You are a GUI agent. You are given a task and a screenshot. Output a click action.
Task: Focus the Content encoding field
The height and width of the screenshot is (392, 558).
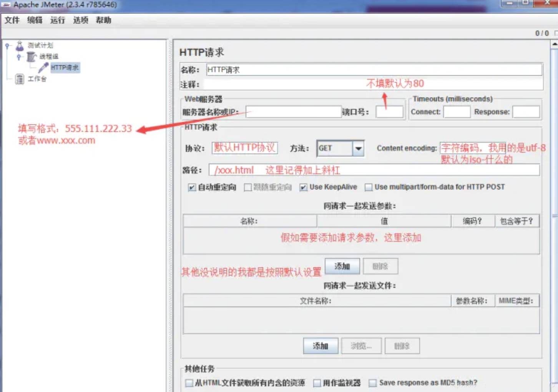coord(473,148)
